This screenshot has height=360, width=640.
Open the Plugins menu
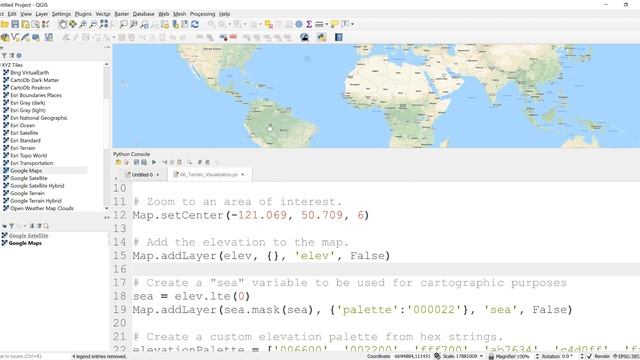coord(83,14)
